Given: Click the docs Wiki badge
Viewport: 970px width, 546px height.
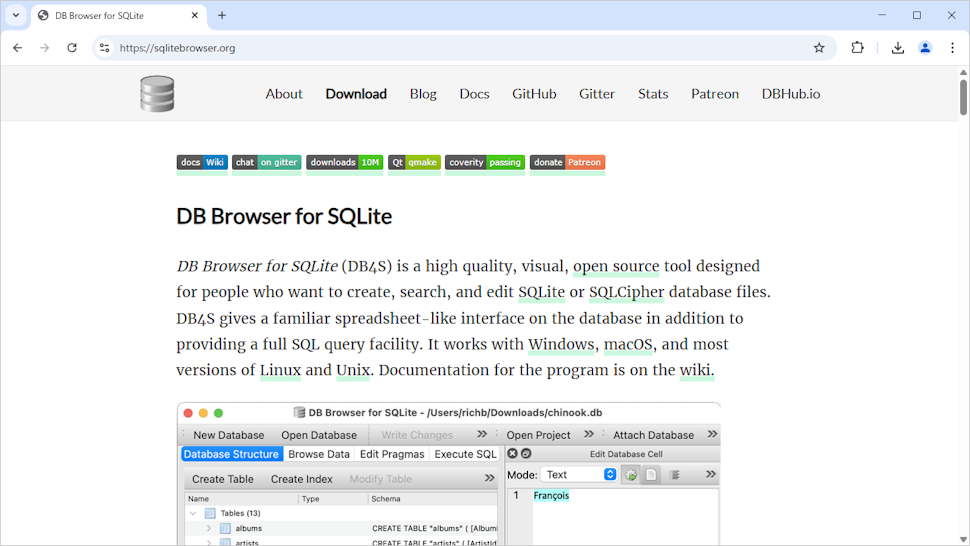Looking at the screenshot, I should tap(202, 163).
